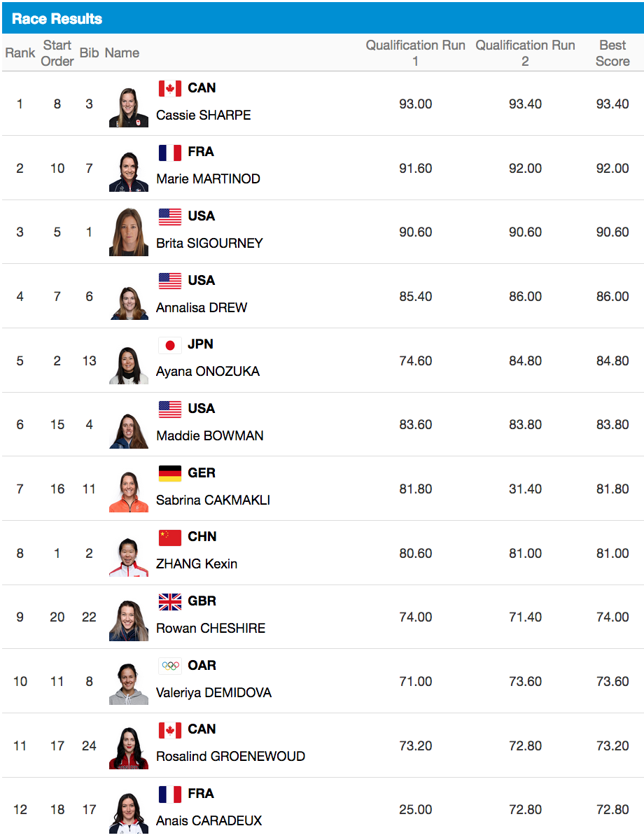Image resolution: width=644 pixels, height=840 pixels.
Task: Click the China flag icon
Action: 170,537
